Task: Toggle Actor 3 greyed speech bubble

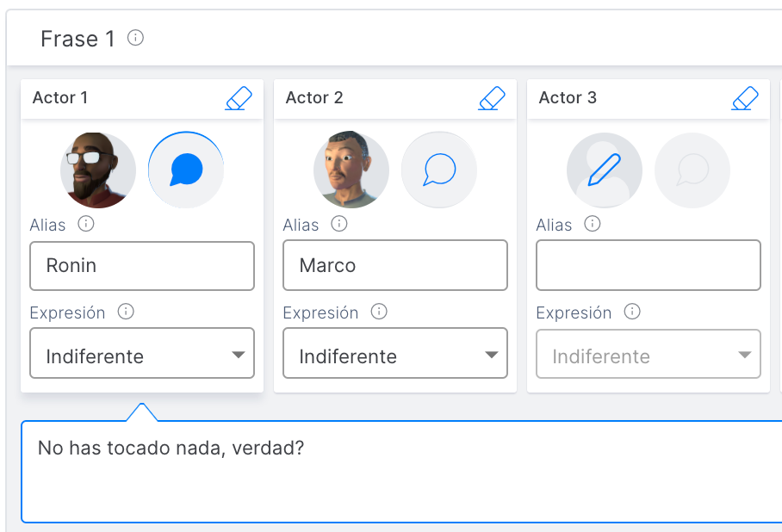Action: 692,170
